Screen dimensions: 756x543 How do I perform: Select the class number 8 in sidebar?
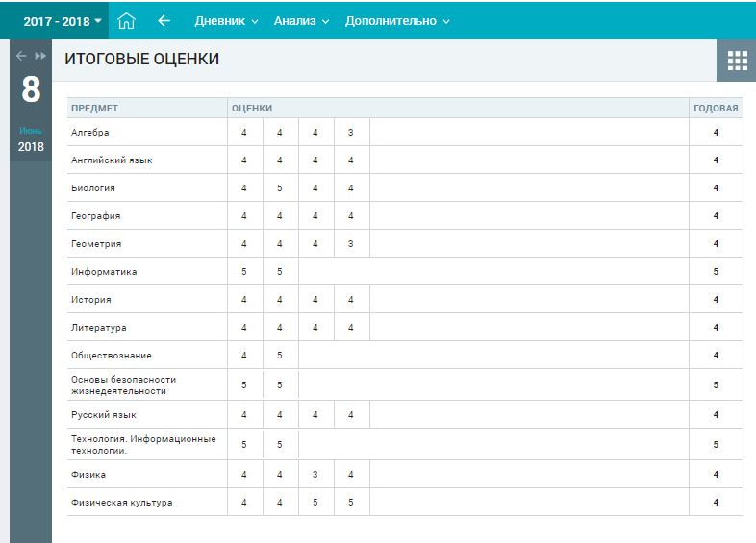pyautogui.click(x=31, y=90)
